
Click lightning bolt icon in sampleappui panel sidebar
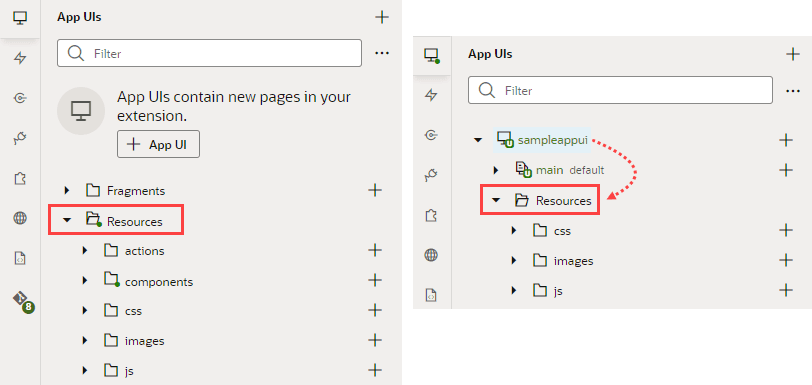(431, 95)
